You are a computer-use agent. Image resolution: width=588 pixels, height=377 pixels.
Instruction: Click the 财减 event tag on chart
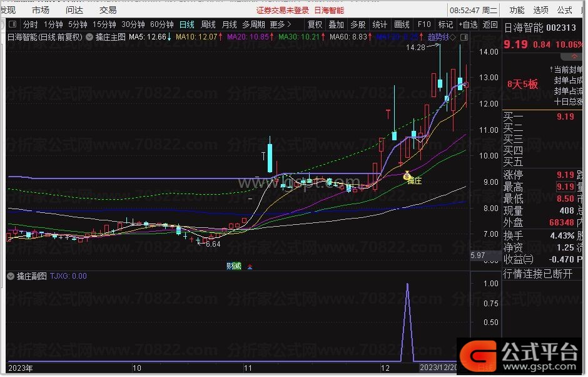(x=234, y=267)
